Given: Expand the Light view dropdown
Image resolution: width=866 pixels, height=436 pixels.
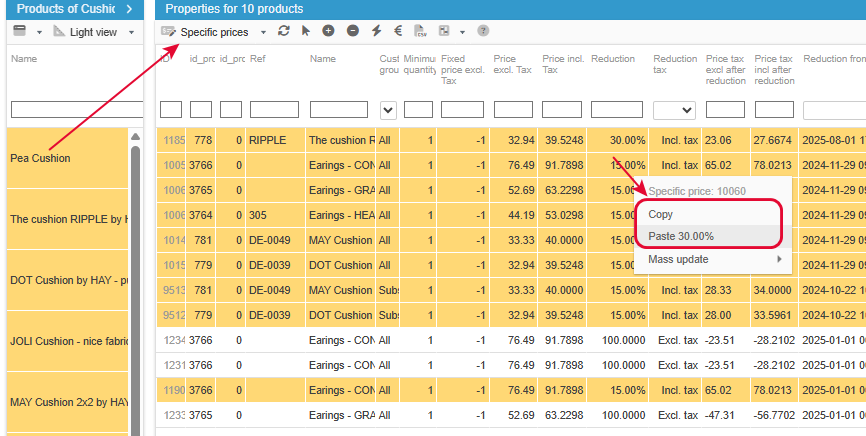Looking at the screenshot, I should [131, 33].
